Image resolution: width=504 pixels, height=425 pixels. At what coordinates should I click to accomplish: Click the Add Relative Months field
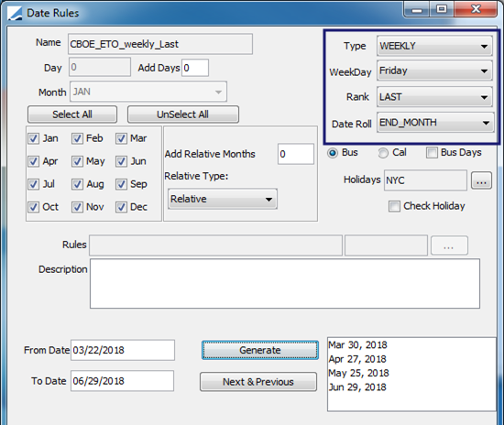click(x=296, y=154)
